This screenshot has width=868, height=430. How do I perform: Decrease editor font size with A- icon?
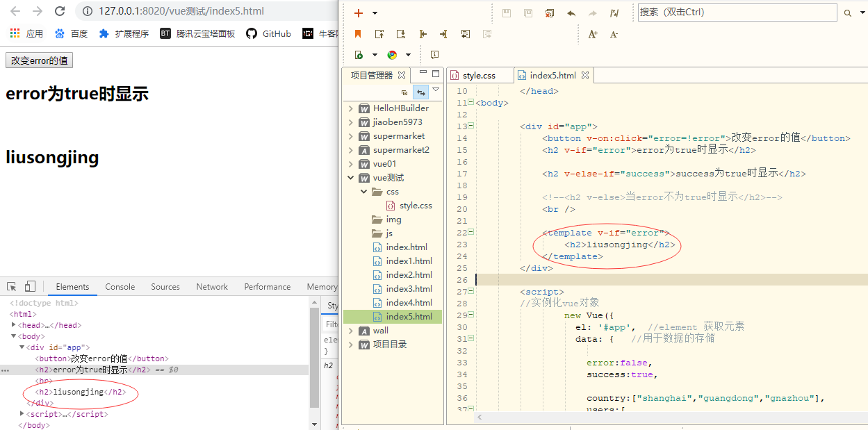614,34
